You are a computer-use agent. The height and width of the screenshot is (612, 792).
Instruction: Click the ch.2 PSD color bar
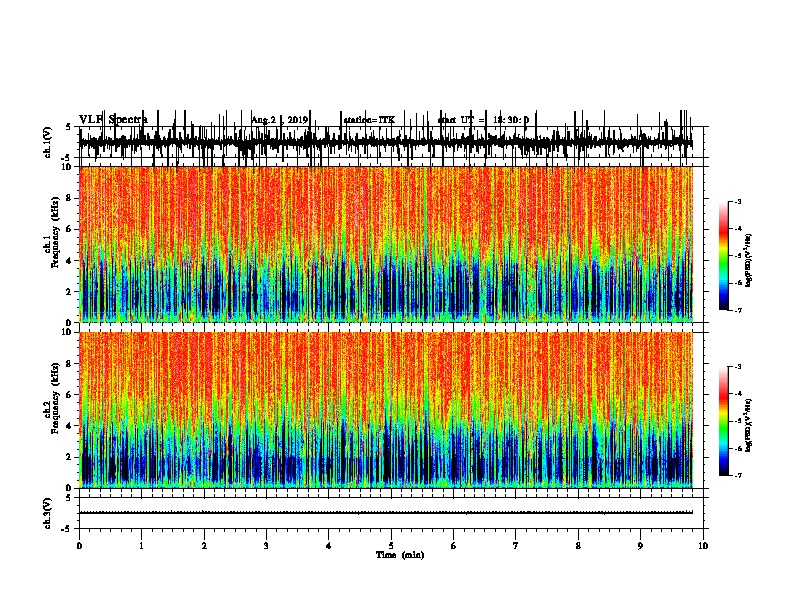(x=724, y=421)
